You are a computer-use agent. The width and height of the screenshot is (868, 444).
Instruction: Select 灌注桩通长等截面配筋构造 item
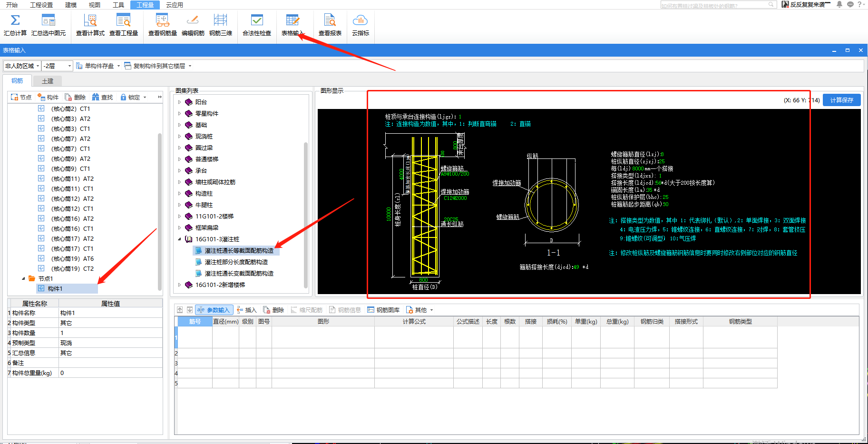click(238, 250)
